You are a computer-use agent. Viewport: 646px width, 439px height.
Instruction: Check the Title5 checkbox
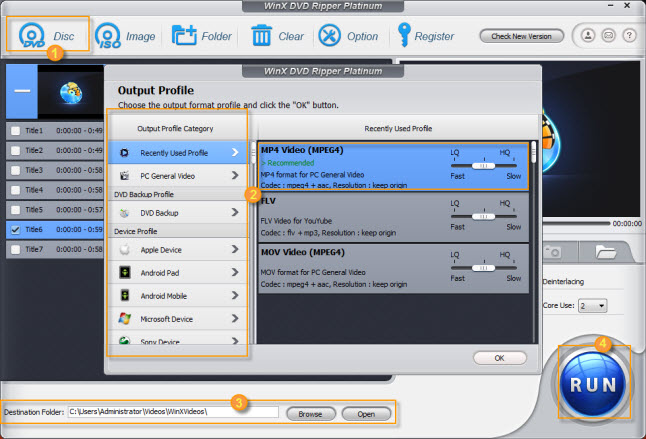15,210
